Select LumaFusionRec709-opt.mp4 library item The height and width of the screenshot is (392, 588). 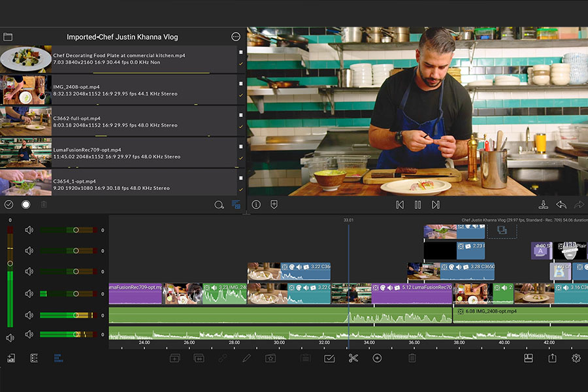(x=120, y=153)
